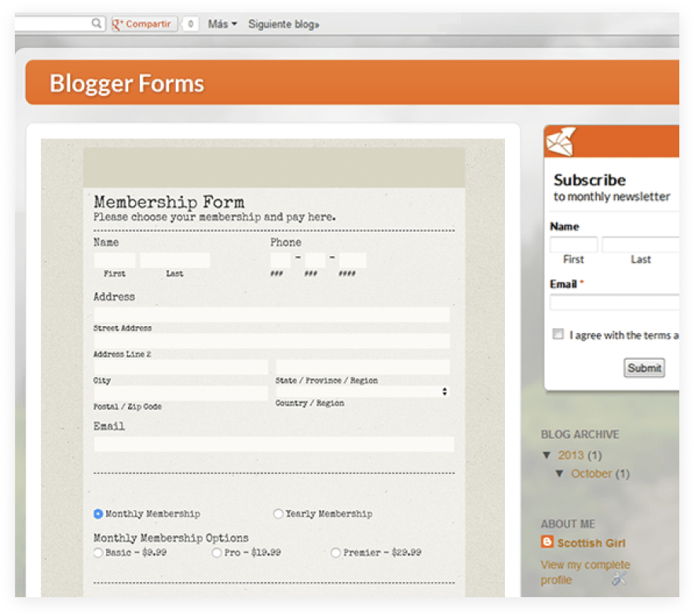
Task: Click View my complete profile link
Action: point(585,572)
